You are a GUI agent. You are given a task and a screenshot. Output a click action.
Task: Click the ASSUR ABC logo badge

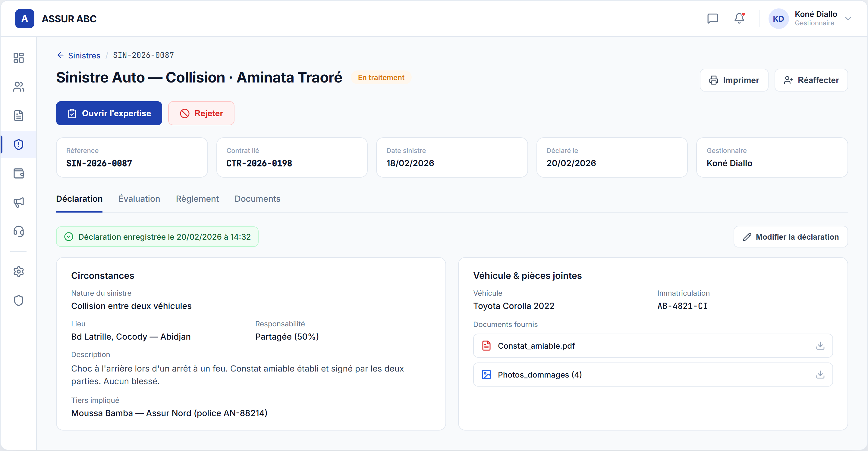point(25,18)
